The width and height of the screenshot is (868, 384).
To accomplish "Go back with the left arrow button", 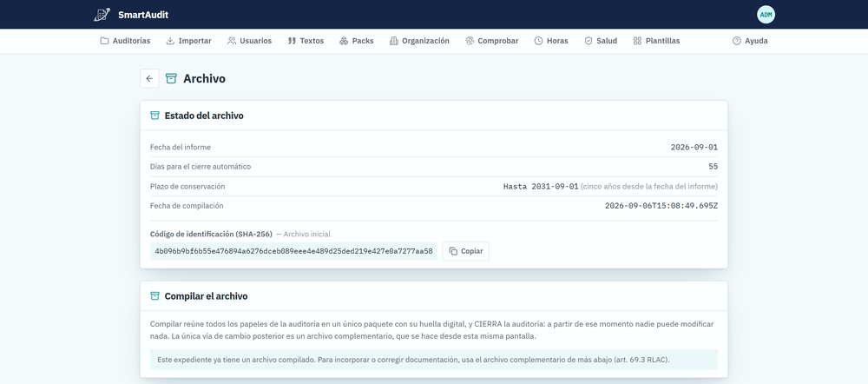I will (x=149, y=79).
